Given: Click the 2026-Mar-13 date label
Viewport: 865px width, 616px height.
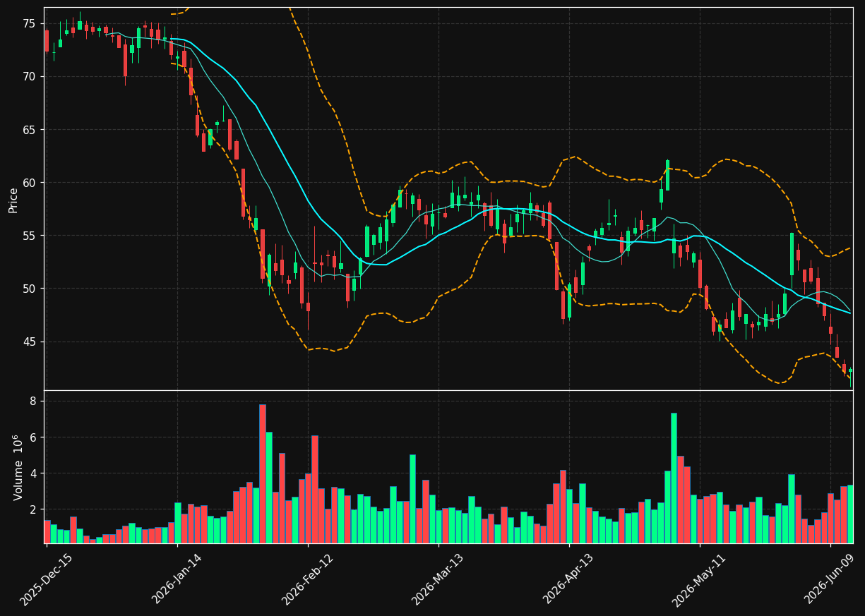Looking at the screenshot, I should pos(438,579).
